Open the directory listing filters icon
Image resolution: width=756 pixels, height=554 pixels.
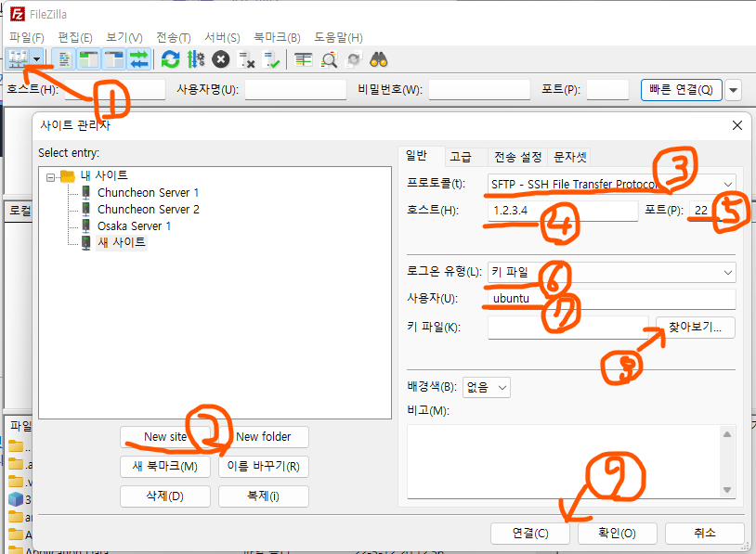304,59
